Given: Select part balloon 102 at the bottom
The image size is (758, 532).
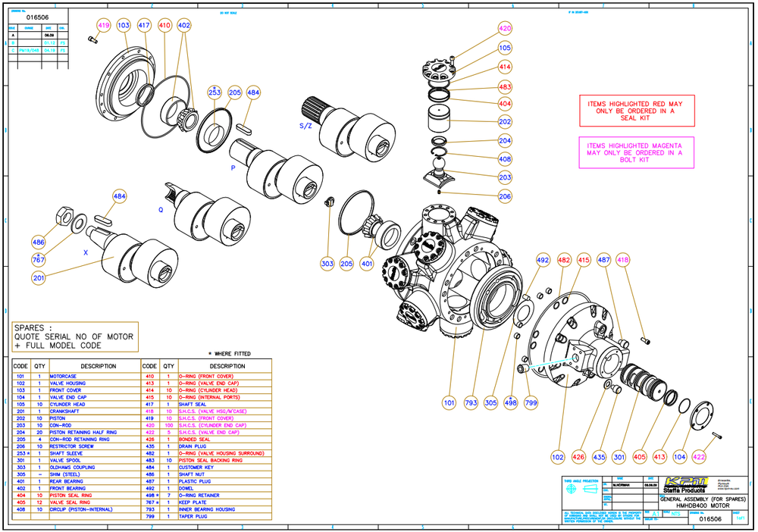Looking at the screenshot, I should pyautogui.click(x=558, y=457).
